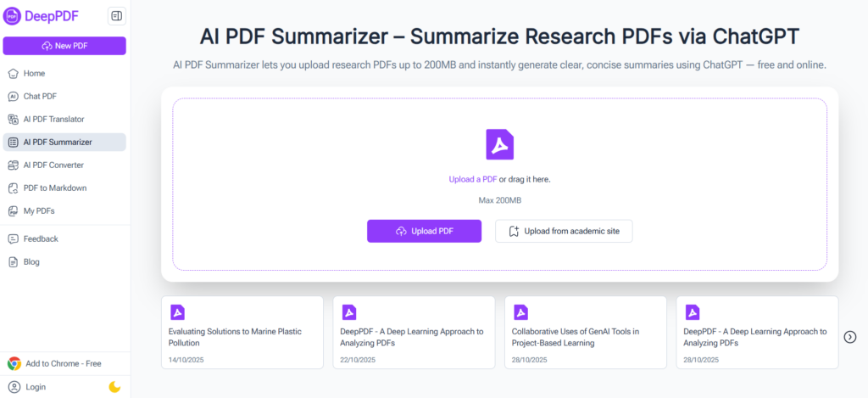Select AI PDF Summarizer menu item
The height and width of the screenshot is (398, 868).
coord(64,142)
